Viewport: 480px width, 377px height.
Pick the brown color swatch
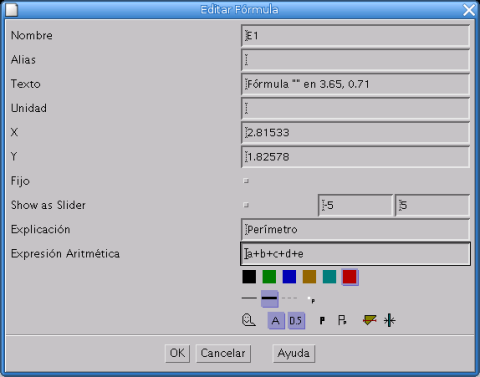[309, 277]
